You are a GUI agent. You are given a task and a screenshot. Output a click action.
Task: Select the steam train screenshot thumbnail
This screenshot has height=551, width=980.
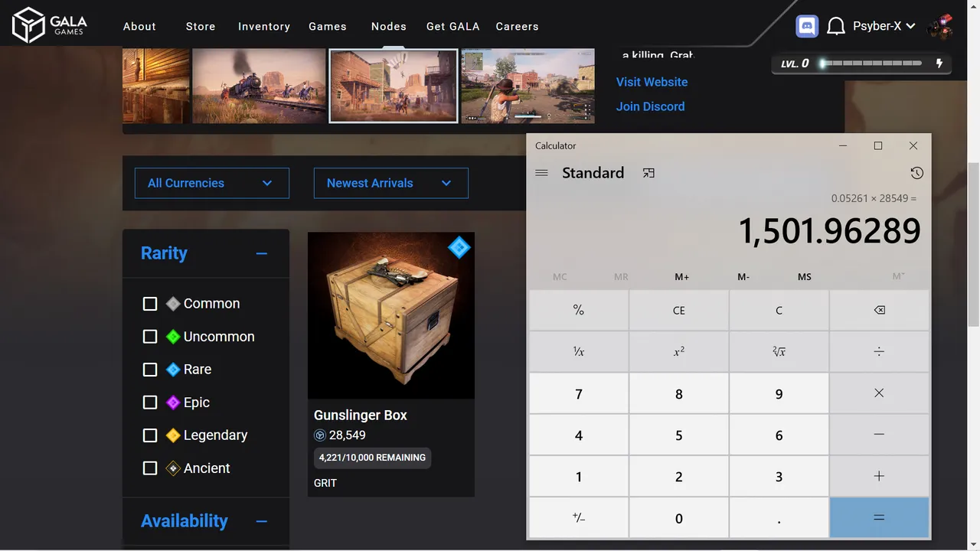click(x=260, y=86)
